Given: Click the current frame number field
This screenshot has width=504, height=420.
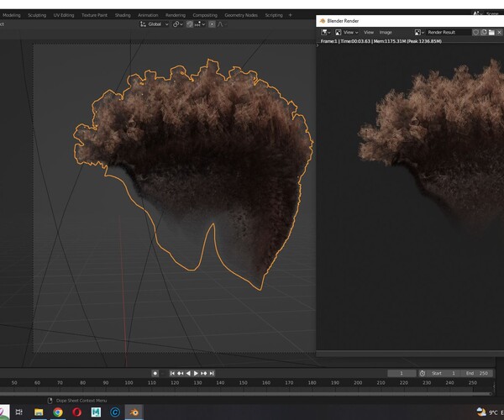Looking at the screenshot, I should 402,373.
